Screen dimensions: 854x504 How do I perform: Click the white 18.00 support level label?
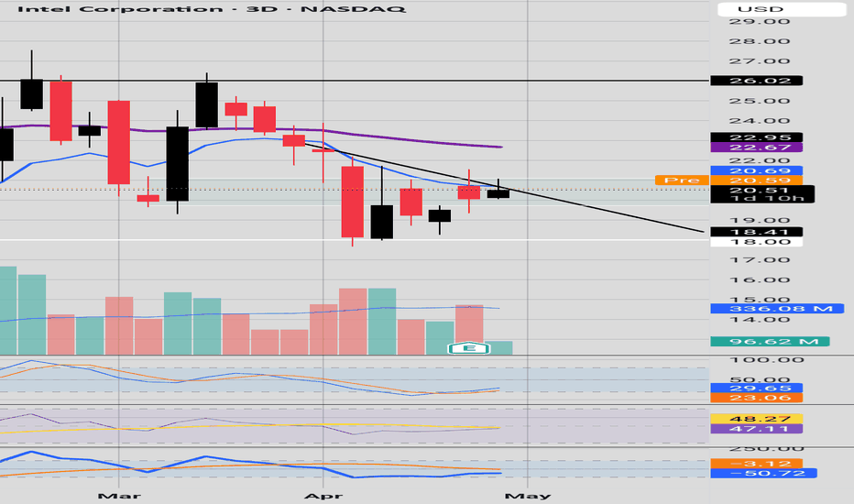click(x=756, y=242)
